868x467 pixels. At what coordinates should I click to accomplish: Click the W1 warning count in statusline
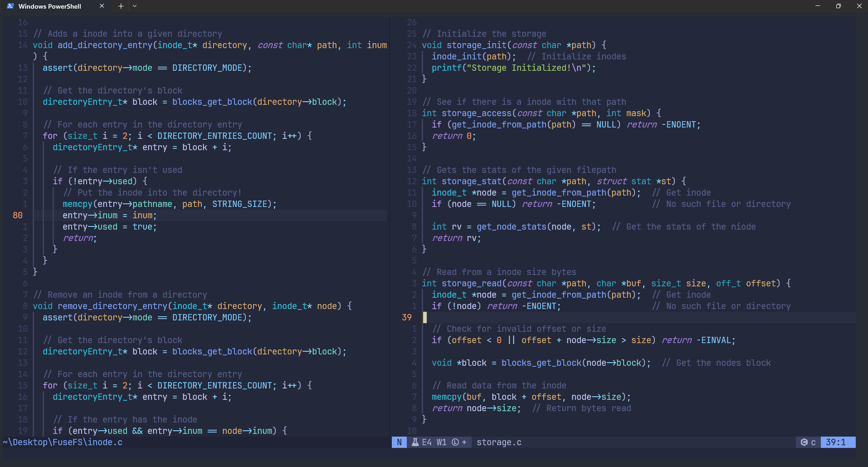(441, 442)
